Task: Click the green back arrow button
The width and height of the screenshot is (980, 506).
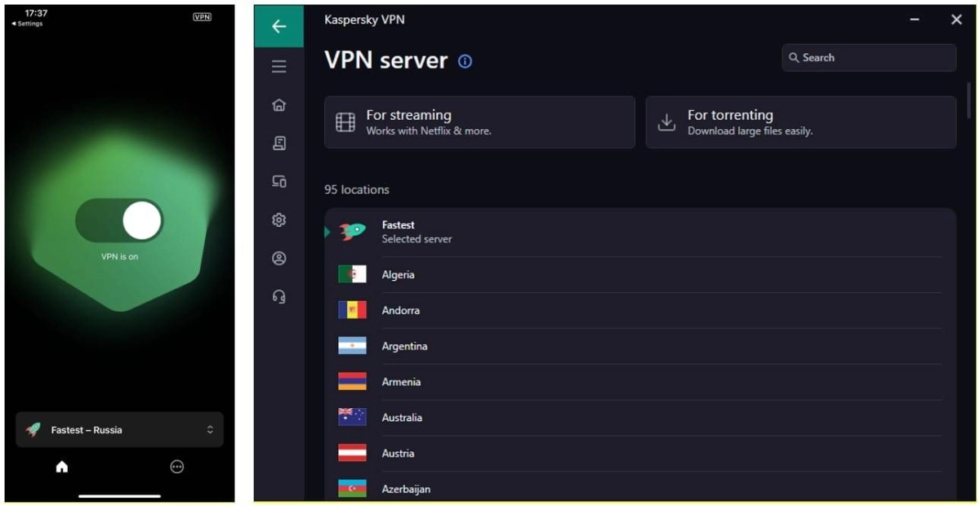Action: click(278, 26)
